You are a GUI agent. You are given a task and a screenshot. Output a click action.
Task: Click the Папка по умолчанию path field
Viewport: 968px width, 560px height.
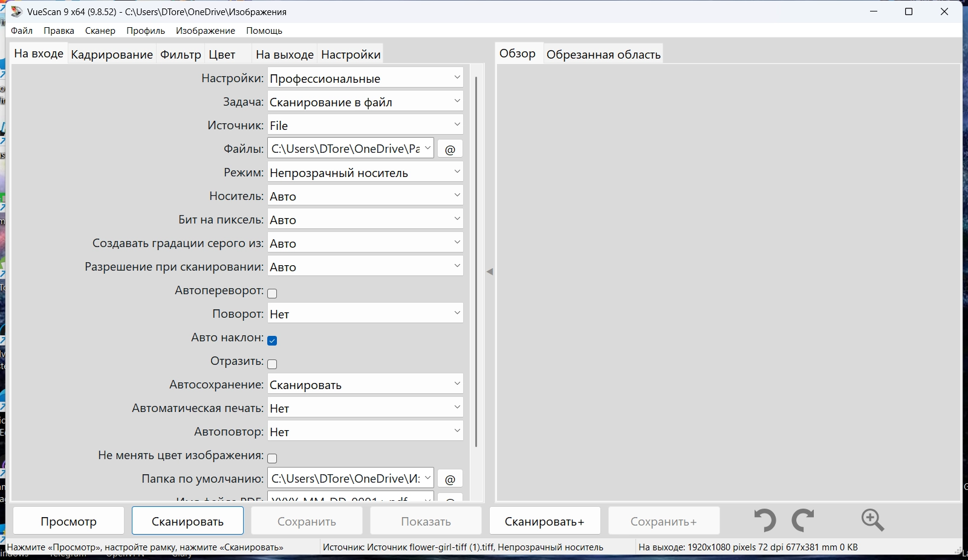pos(351,479)
